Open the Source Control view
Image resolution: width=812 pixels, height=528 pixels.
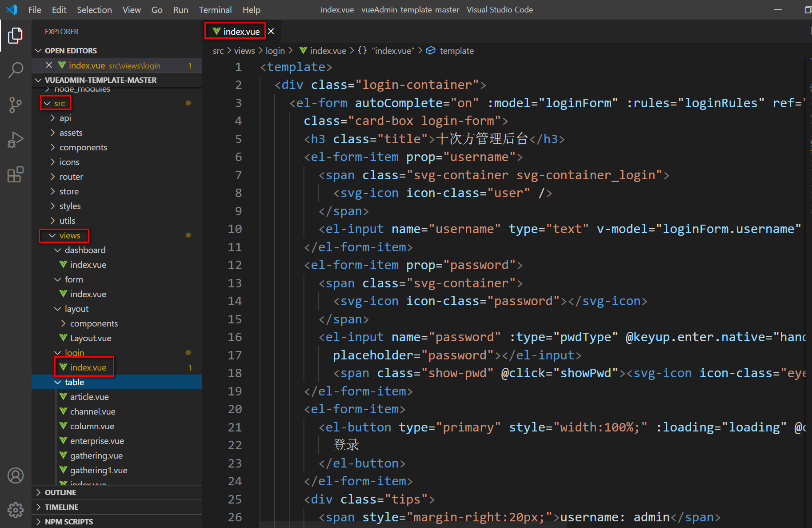pos(16,105)
